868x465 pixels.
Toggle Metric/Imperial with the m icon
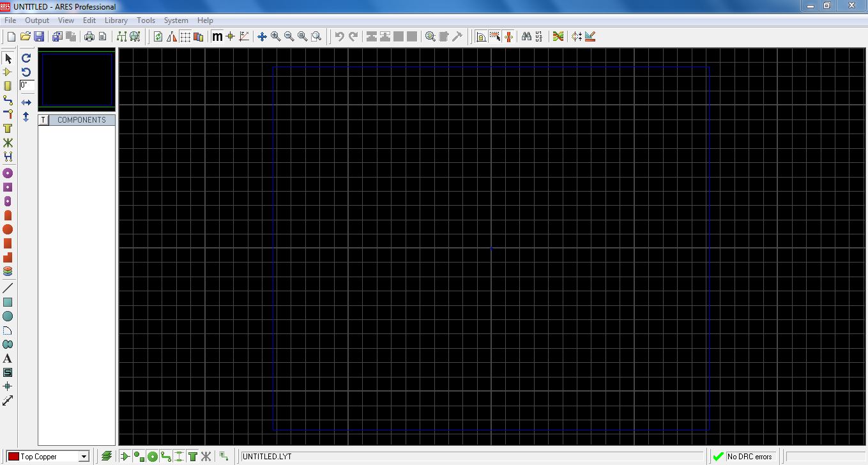click(x=217, y=37)
